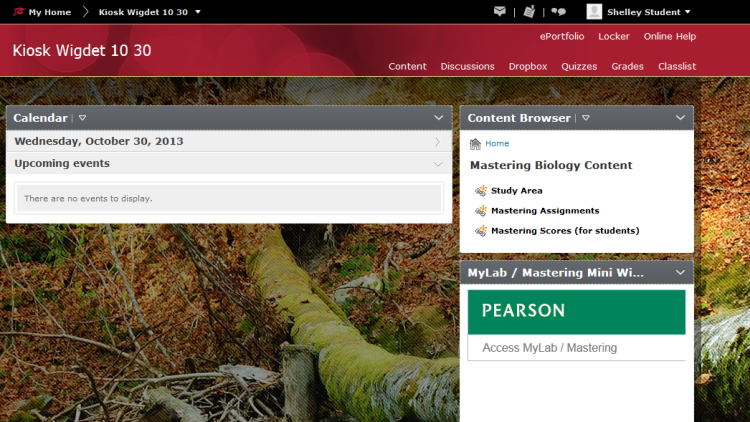Image resolution: width=750 pixels, height=422 pixels.
Task: Click the icon beside Mastering Assignments
Action: (481, 211)
